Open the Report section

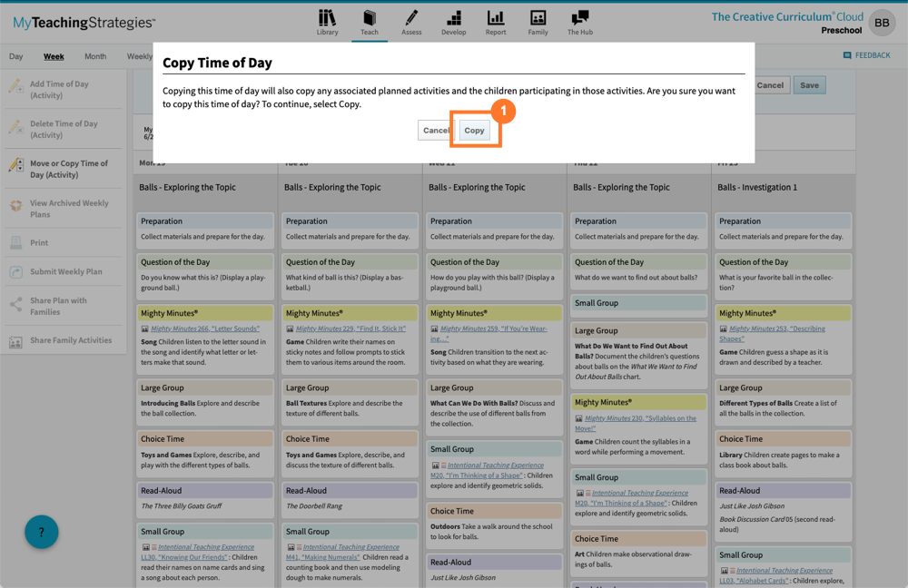(x=495, y=21)
